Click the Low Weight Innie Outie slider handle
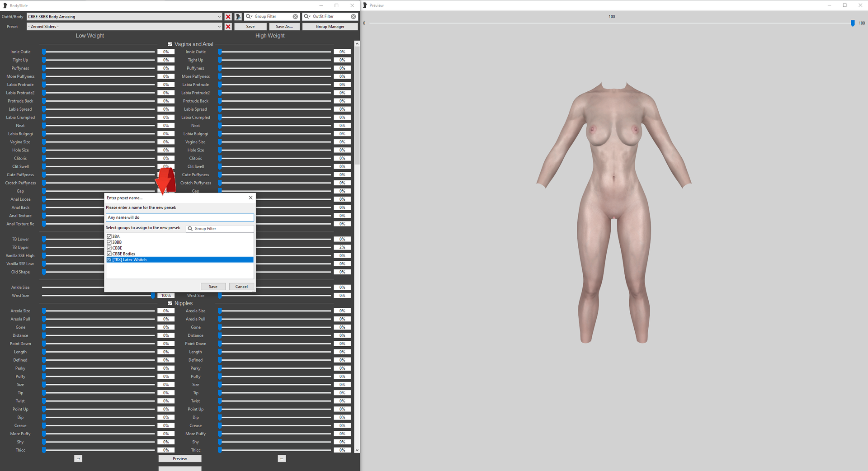Screen dimensions: 868x471 (44, 52)
